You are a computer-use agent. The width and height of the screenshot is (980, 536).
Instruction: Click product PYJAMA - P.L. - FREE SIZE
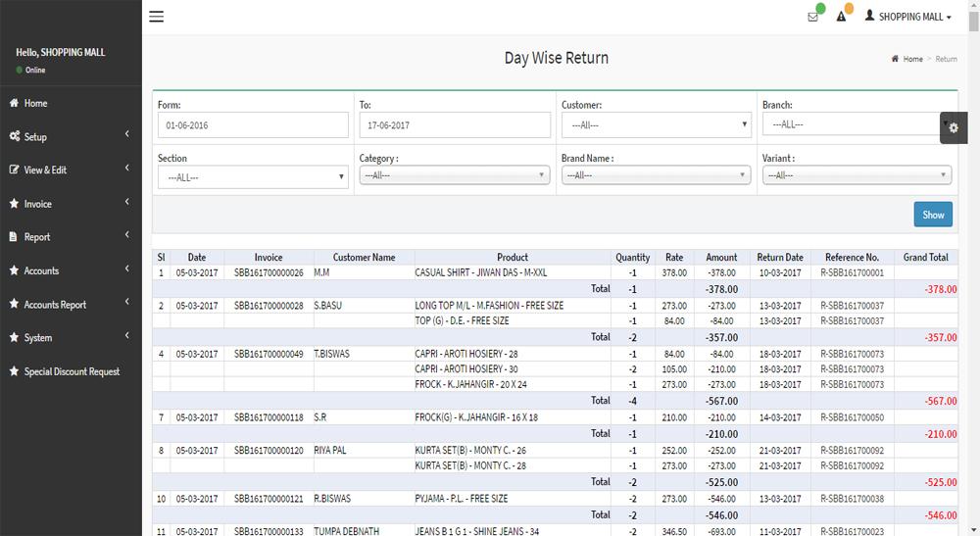462,499
